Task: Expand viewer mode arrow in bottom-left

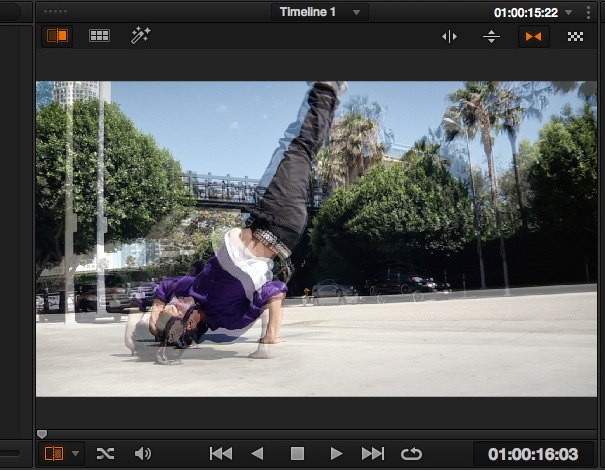Action: pyautogui.click(x=75, y=454)
